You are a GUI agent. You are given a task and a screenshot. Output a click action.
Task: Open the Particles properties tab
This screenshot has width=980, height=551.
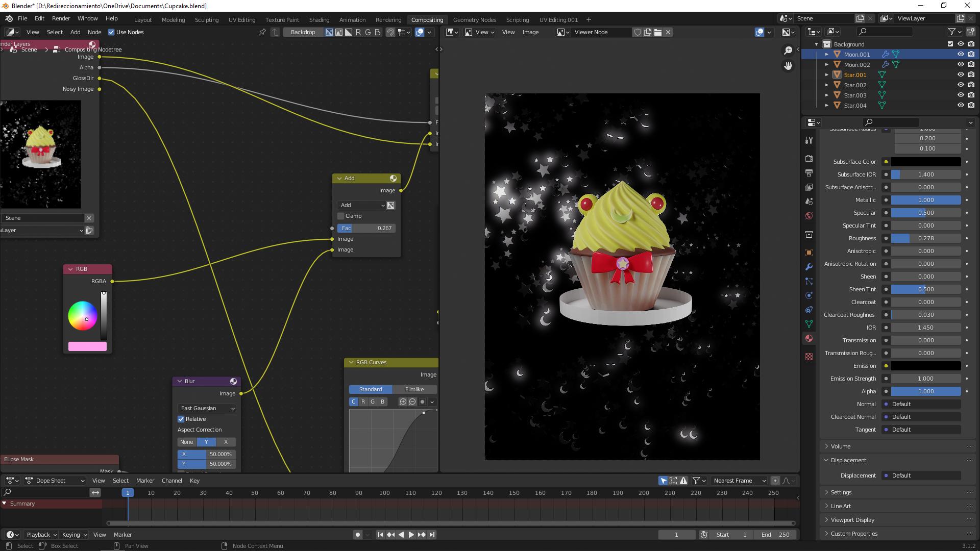click(x=809, y=281)
